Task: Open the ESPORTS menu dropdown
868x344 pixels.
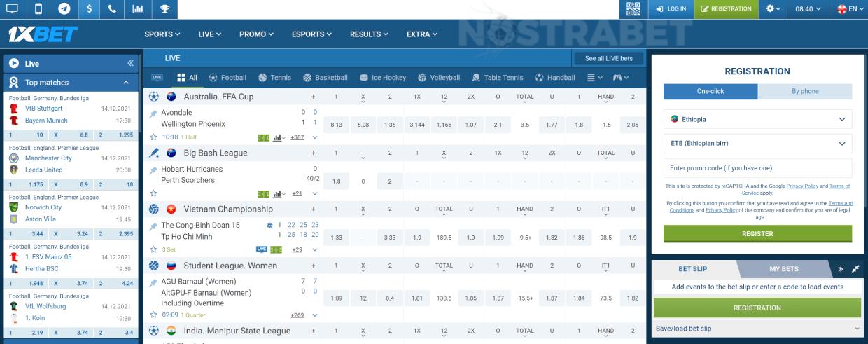Action: (x=312, y=34)
